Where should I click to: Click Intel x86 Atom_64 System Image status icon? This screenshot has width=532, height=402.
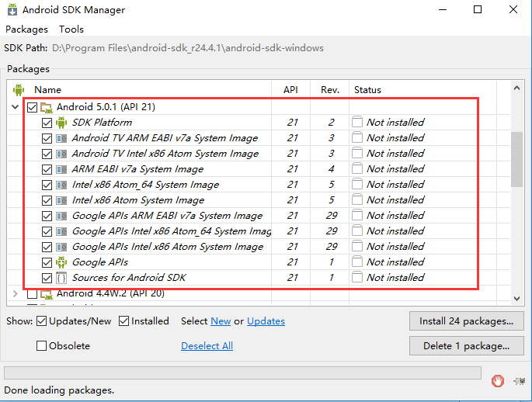(x=357, y=184)
